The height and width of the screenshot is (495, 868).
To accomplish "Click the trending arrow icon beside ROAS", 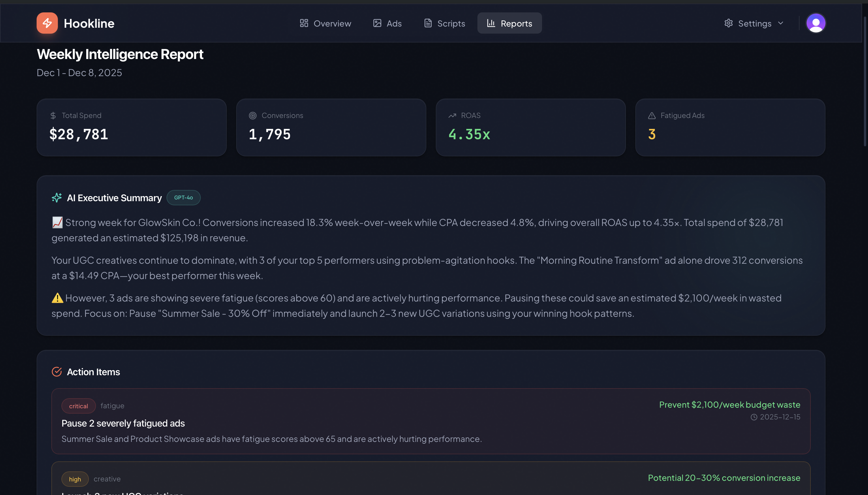I will [x=452, y=116].
